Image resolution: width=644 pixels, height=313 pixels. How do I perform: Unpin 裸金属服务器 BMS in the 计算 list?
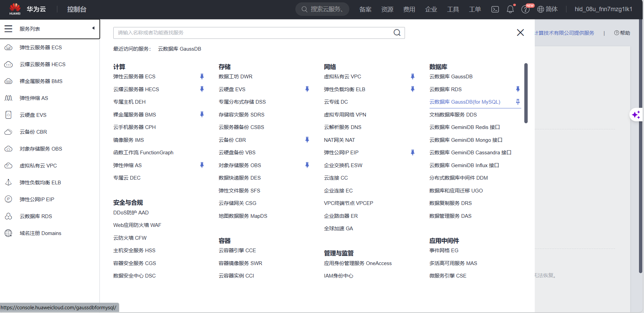pos(202,114)
